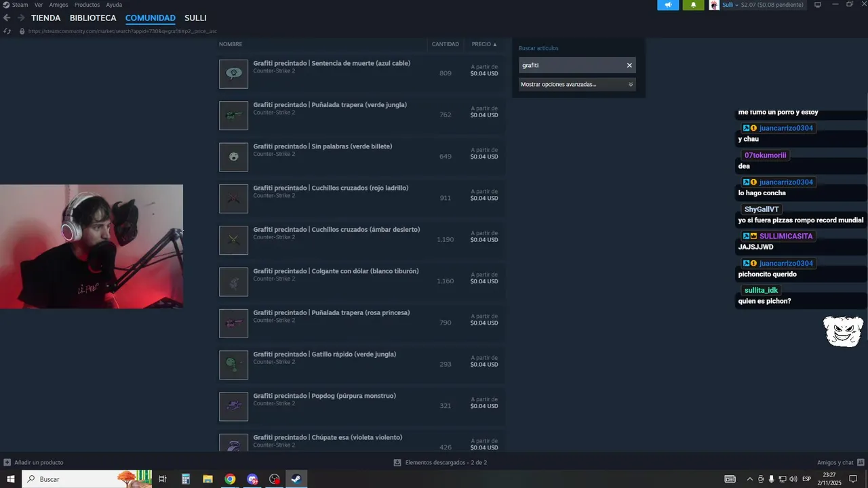Open the Sentencia de muerte (azul cable) listing title
This screenshot has width=868, height=488.
point(332,63)
